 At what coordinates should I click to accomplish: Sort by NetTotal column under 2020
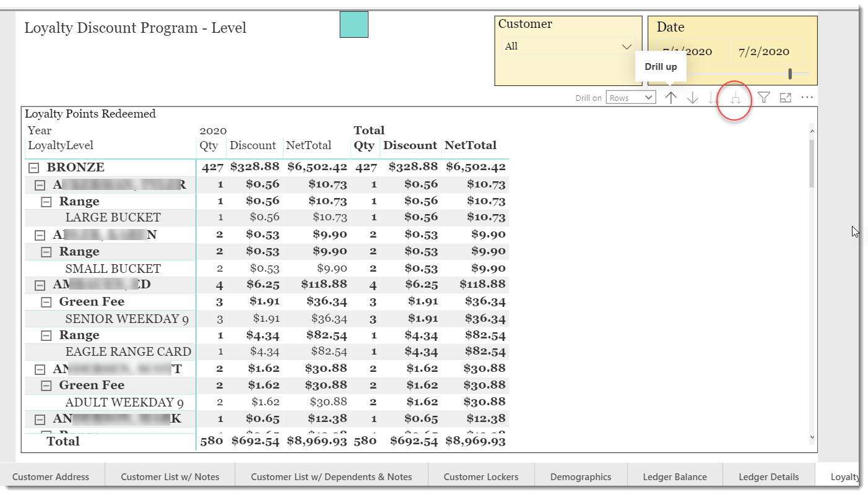coord(308,145)
